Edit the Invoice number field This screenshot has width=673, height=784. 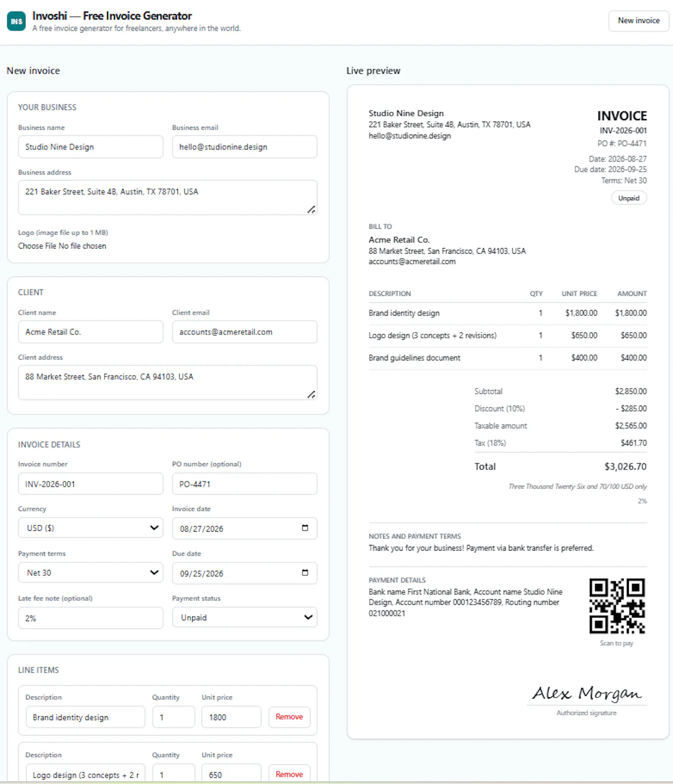(x=91, y=484)
